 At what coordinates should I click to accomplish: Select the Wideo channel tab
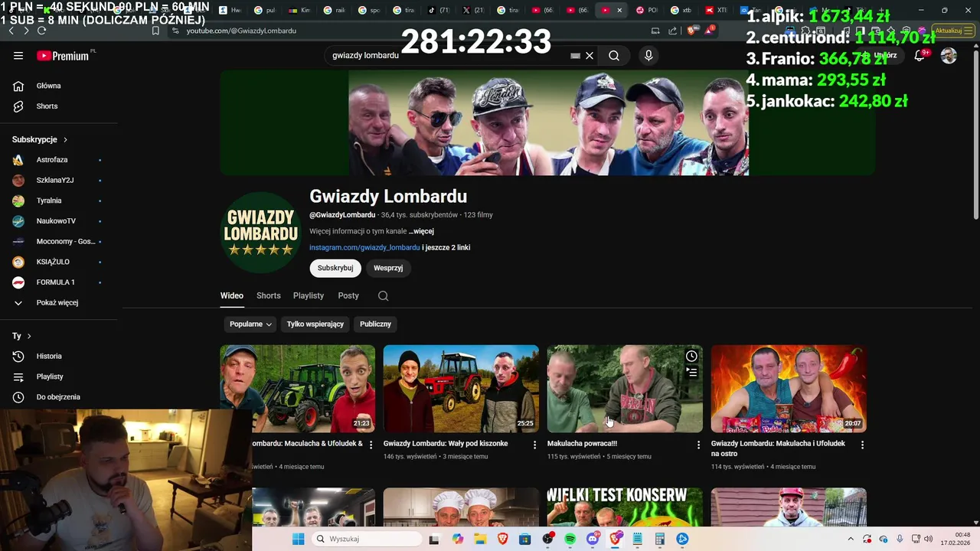point(232,295)
